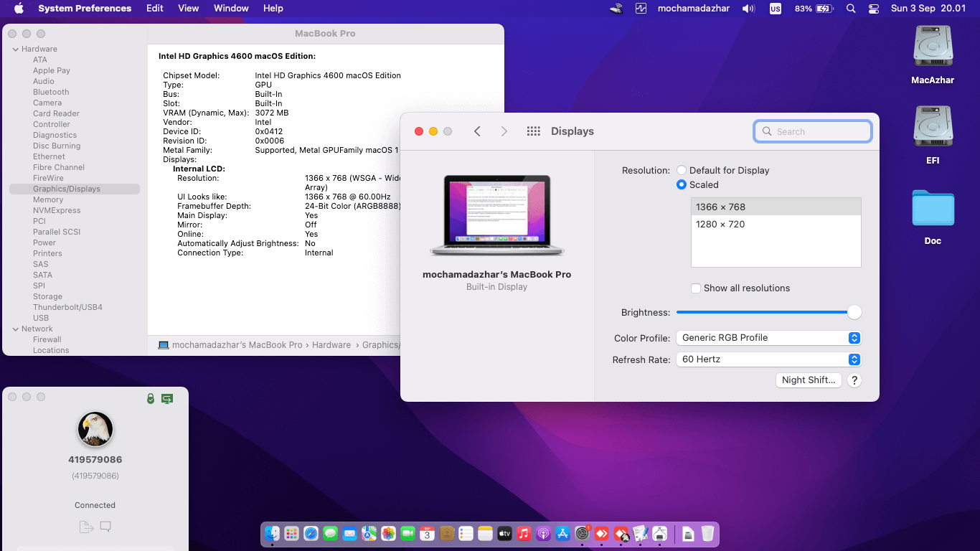The width and height of the screenshot is (980, 551).
Task: Open the chat icon in AnyDesk window
Action: 105,527
